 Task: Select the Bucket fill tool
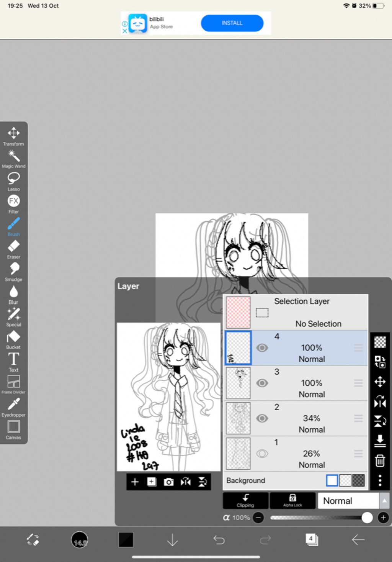coord(13,340)
